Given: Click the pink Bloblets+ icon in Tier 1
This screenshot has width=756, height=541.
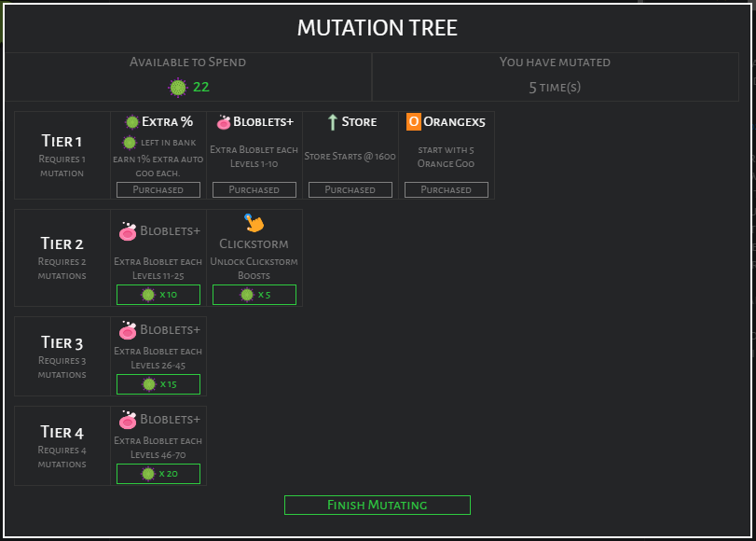Looking at the screenshot, I should 224,122.
